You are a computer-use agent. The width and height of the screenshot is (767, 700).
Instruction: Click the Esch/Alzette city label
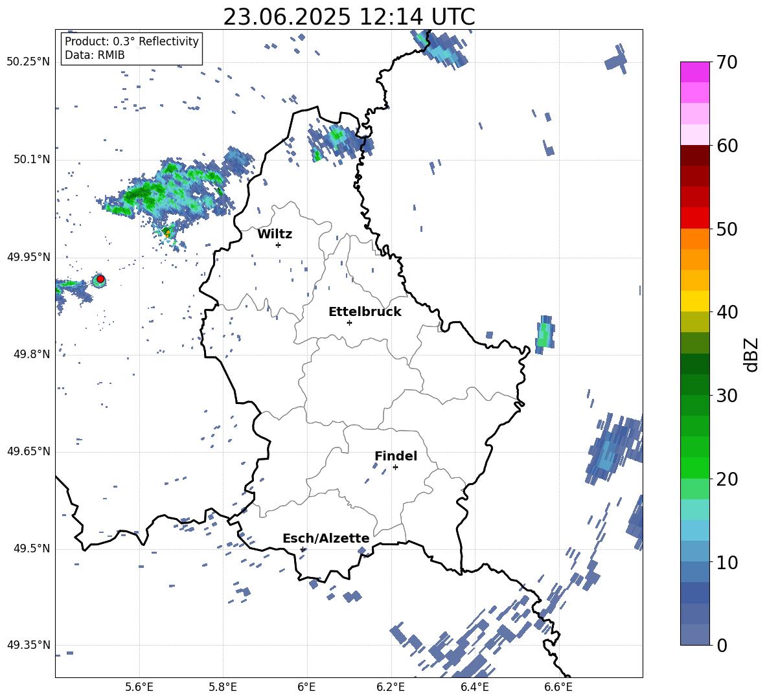(x=326, y=539)
